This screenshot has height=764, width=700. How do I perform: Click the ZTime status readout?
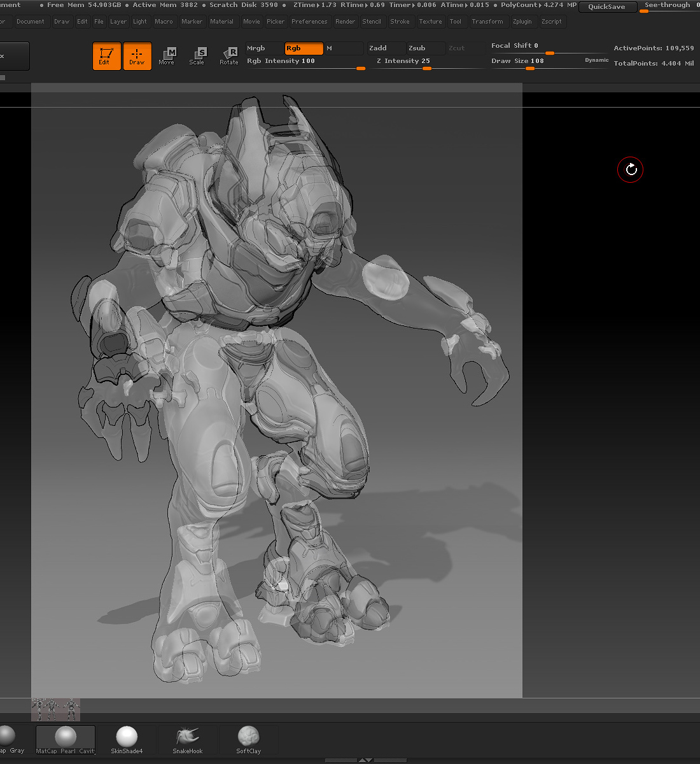point(315,5)
